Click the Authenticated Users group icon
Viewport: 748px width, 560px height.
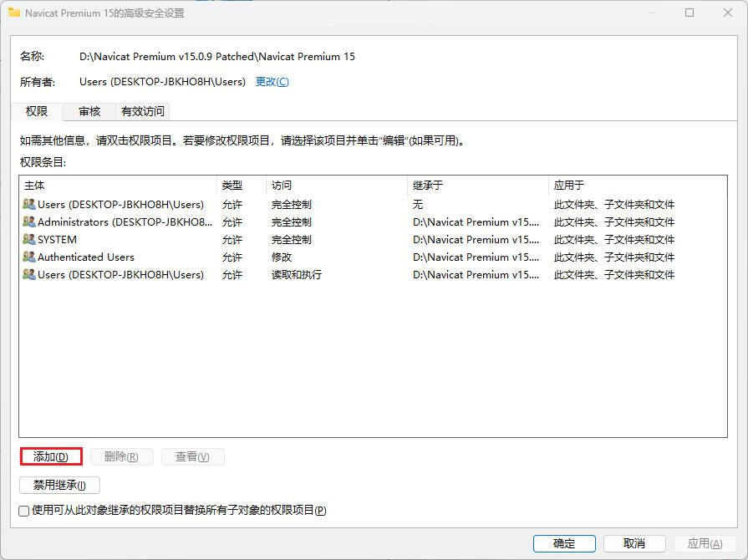[28, 257]
